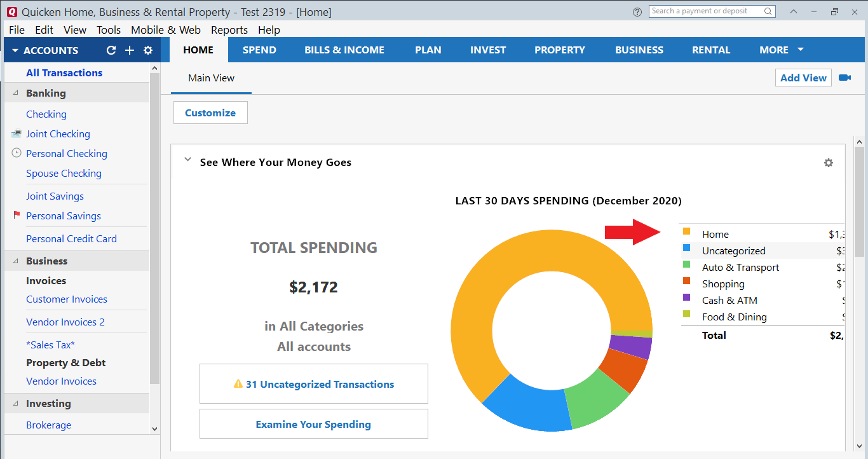Collapse See Where Your Money Goes

point(187,160)
